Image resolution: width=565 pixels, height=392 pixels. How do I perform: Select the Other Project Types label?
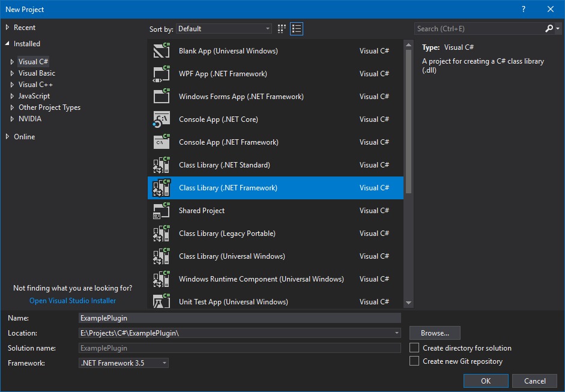click(x=49, y=107)
